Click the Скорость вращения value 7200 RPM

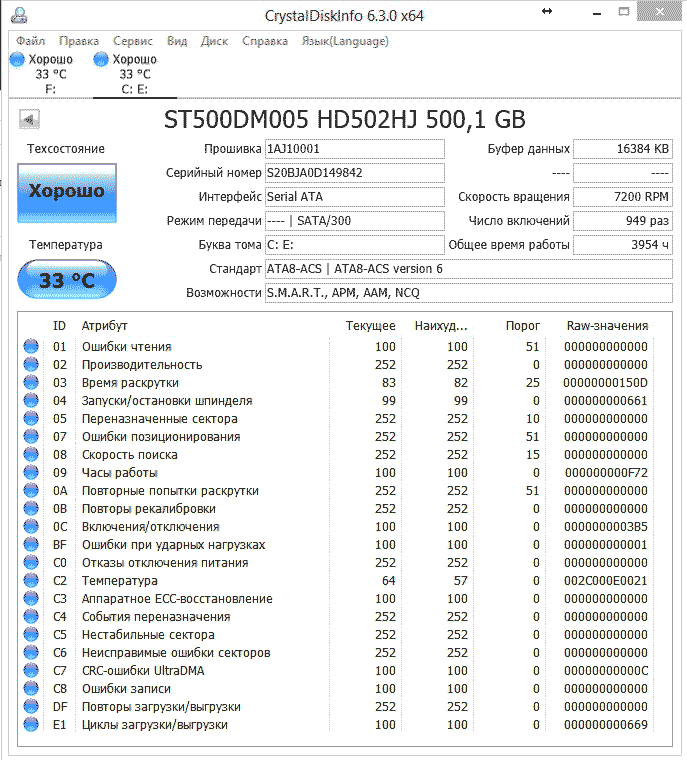click(x=623, y=197)
